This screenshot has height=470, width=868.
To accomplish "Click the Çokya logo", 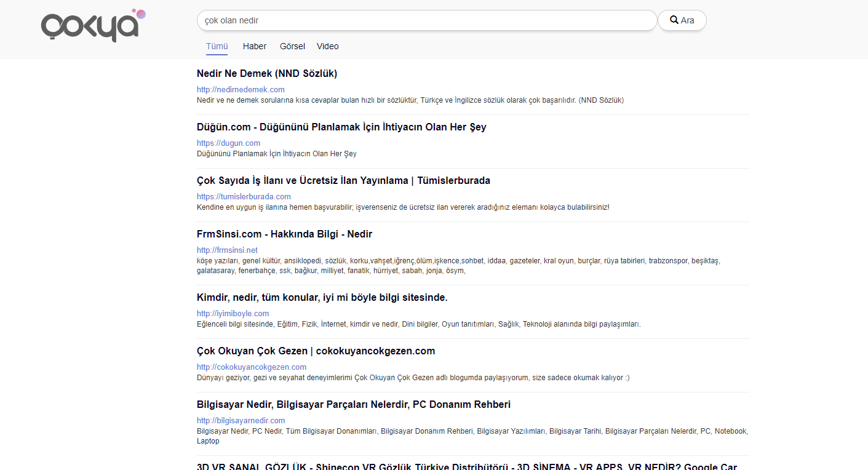I will click(x=94, y=25).
